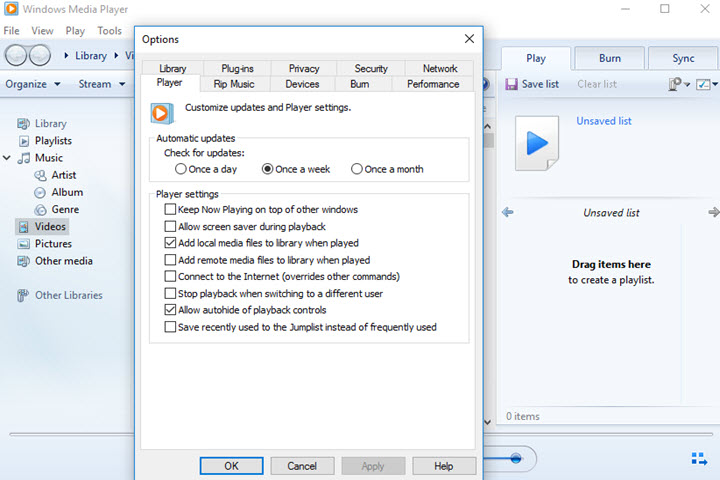The image size is (720, 480).
Task: Switch to the Privacy tab
Action: pyautogui.click(x=304, y=68)
